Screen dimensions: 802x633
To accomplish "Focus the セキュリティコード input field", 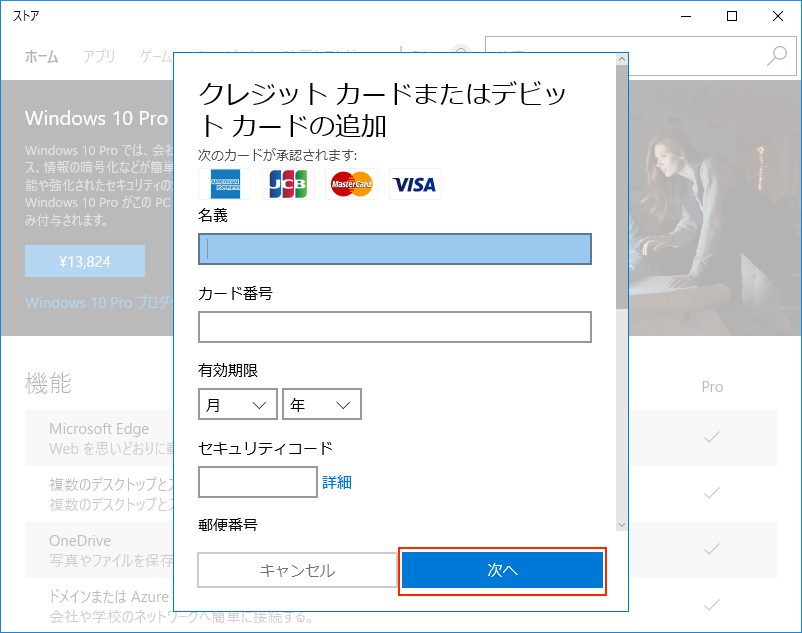I will tap(258, 482).
